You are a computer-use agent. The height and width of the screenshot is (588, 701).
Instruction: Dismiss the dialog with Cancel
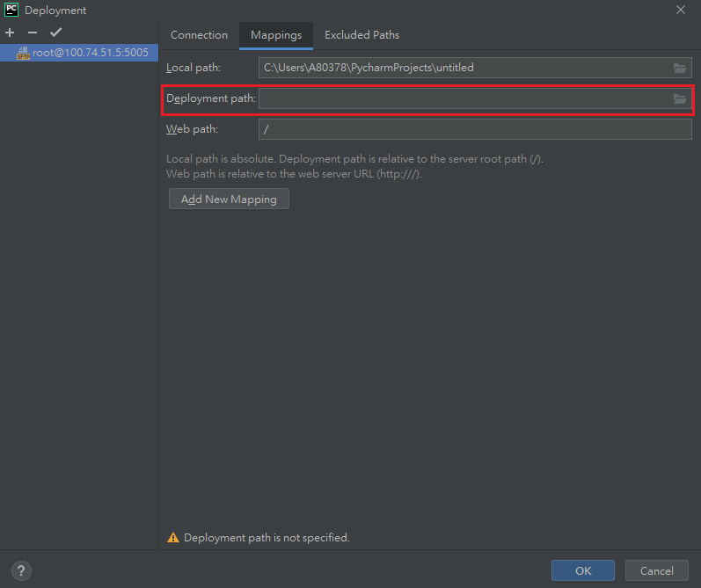point(656,570)
